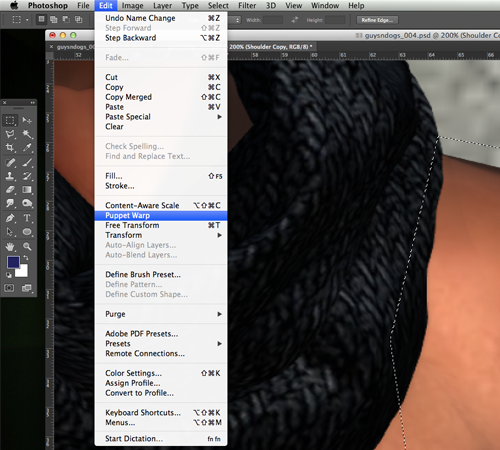The height and width of the screenshot is (450, 500).
Task: Click Intersect with Selection mode button
Action: pos(78,19)
